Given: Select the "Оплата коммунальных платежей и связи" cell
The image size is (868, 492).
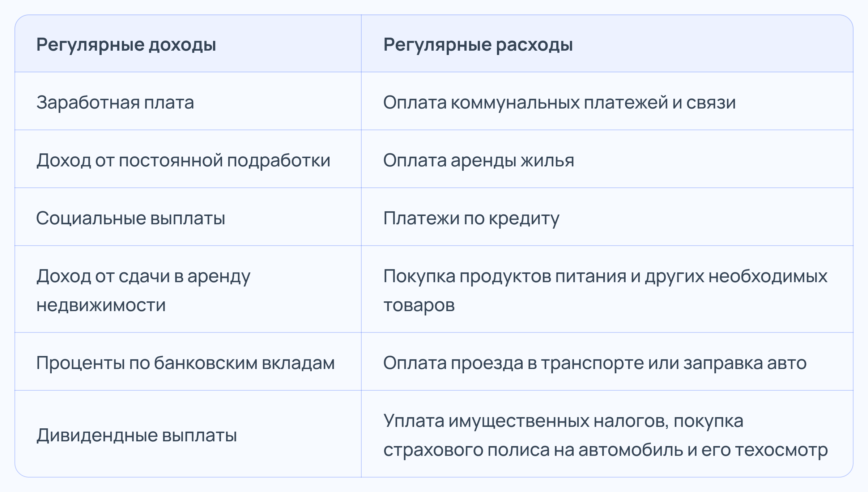Looking at the screenshot, I should click(x=559, y=102).
